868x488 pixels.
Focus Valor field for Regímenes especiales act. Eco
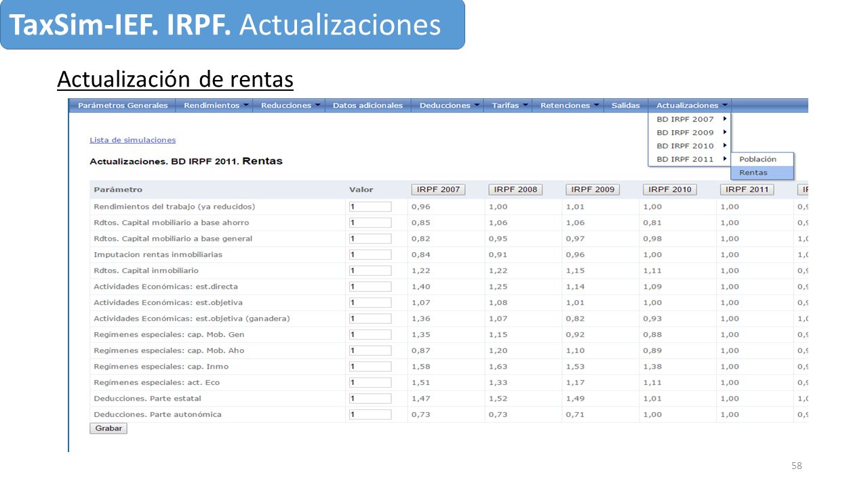(370, 382)
